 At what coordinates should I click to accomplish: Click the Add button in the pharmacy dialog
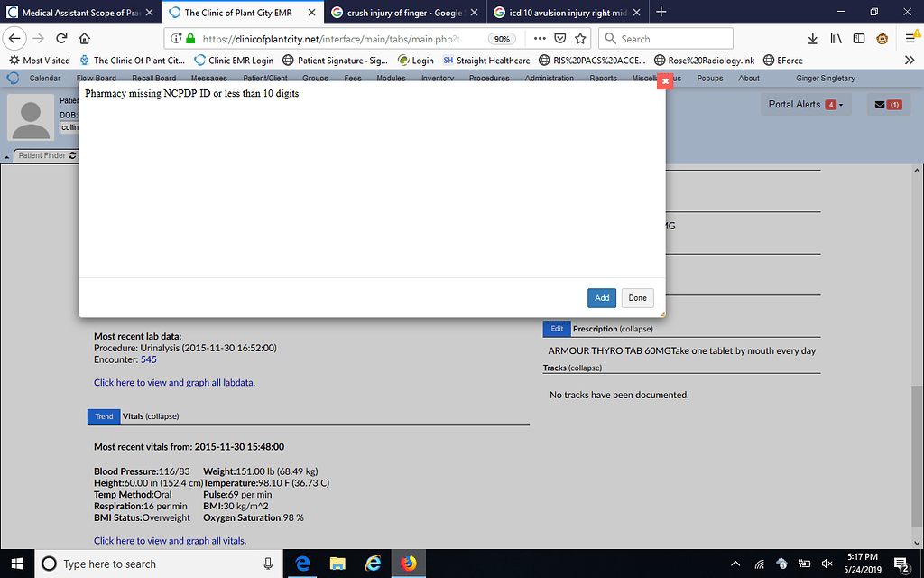point(601,297)
